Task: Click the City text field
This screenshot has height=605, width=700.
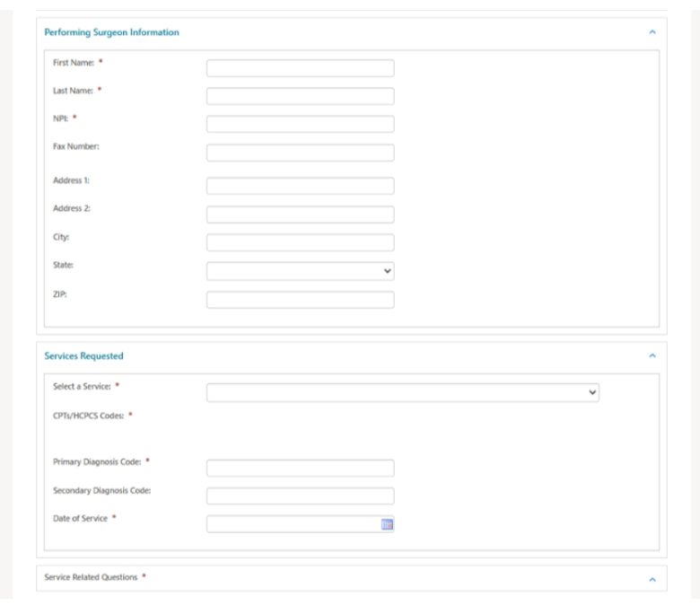Action: click(x=300, y=242)
